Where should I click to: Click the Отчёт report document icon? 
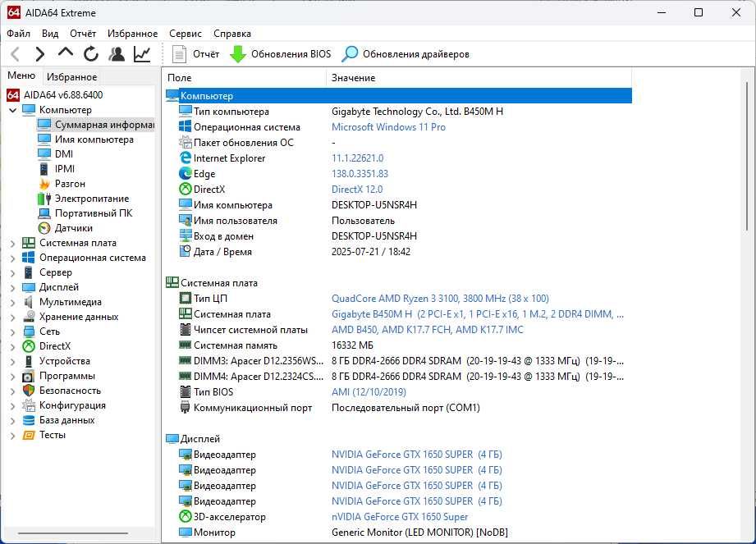[x=180, y=54]
